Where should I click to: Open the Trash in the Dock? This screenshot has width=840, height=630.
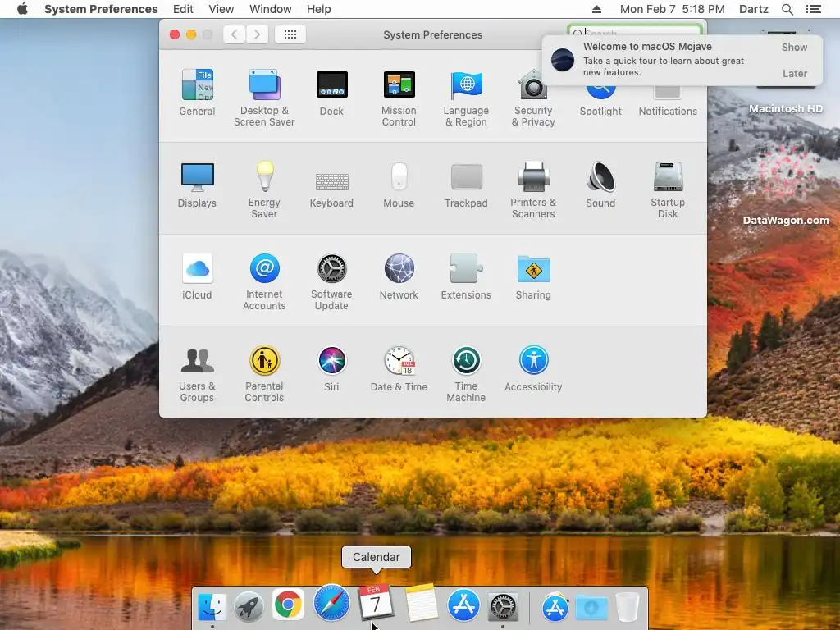(628, 606)
